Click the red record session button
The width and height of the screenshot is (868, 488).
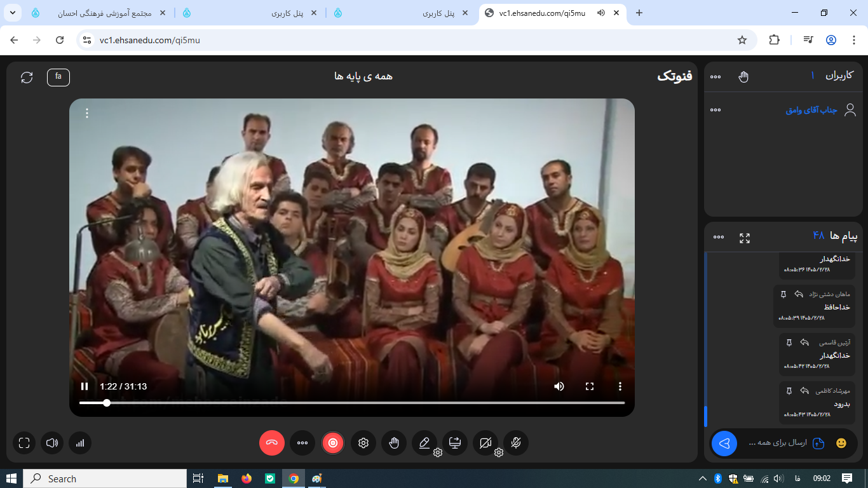tap(333, 443)
